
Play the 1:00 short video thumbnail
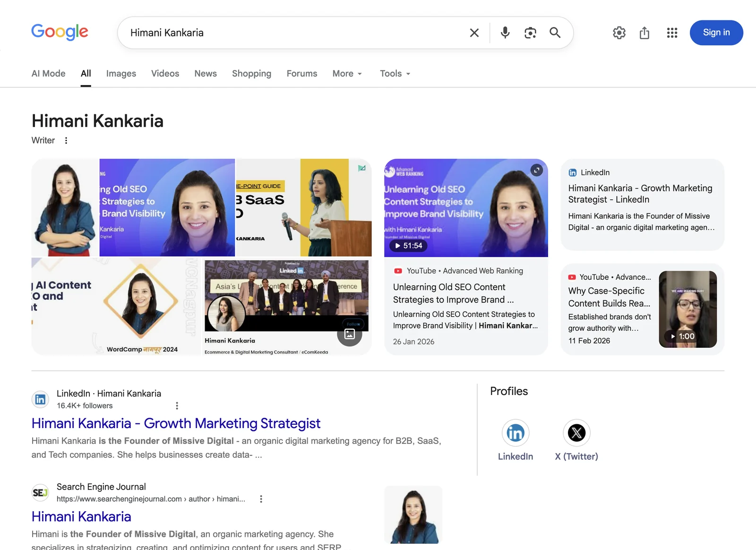687,309
